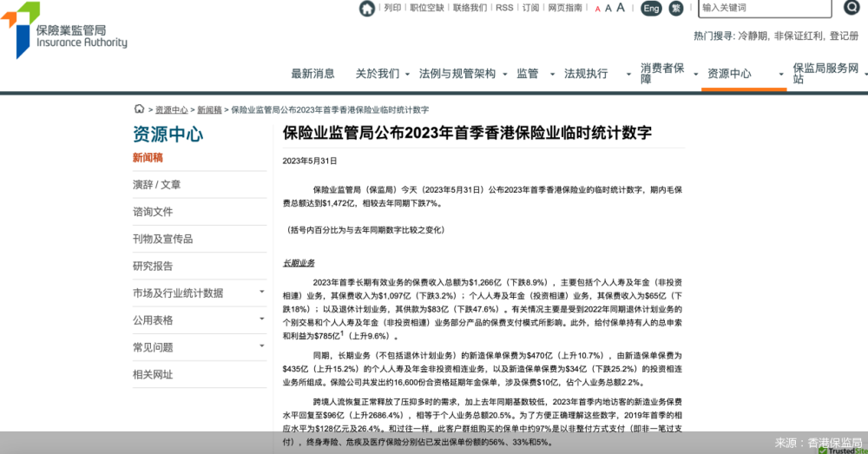Click the keyword search input field
The image size is (868, 454).
point(764,8)
